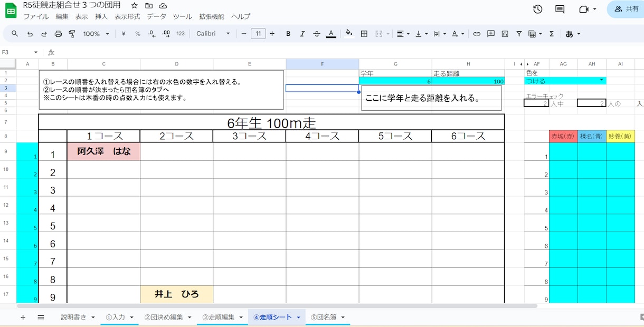This screenshot has width=644, height=327.
Task: Open the vertical align dropdown
Action: [421, 34]
